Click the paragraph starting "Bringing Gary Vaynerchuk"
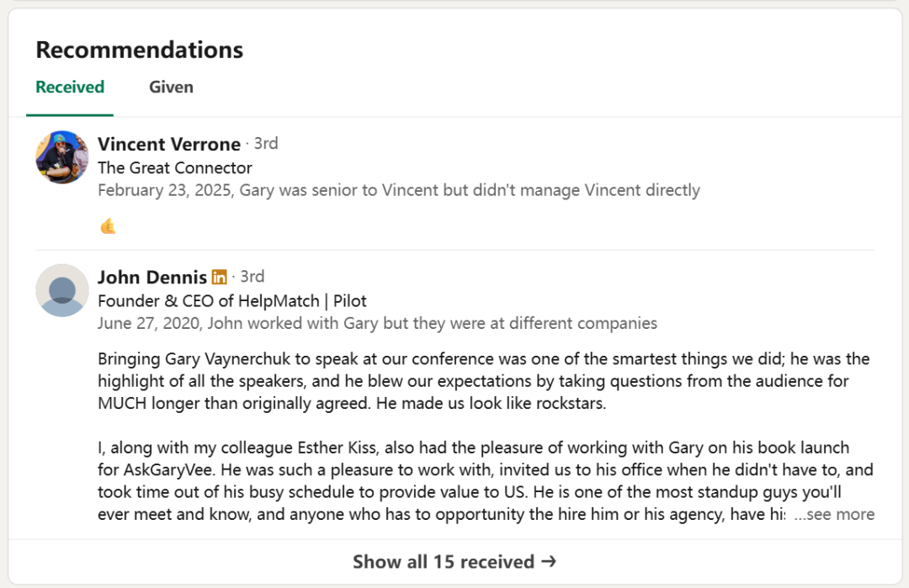The image size is (909, 588). (483, 381)
